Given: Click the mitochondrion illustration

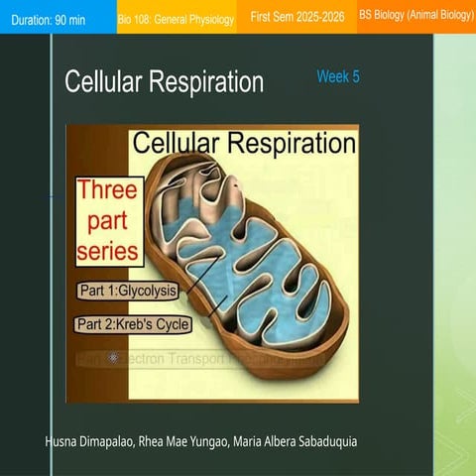Looking at the screenshot, I should click(x=248, y=265).
